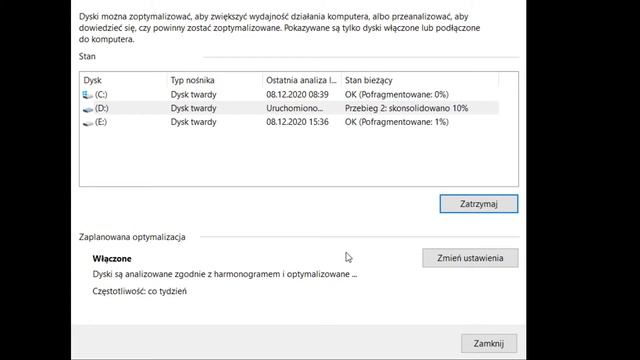Click date 08.12.2020 15:36
The width and height of the screenshot is (640, 360).
[x=297, y=122]
